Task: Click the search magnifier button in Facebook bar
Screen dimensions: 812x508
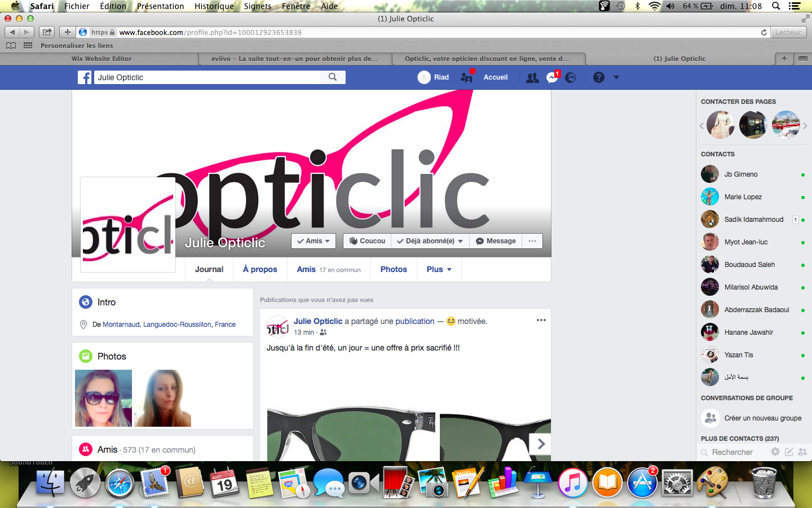Action: pyautogui.click(x=333, y=77)
